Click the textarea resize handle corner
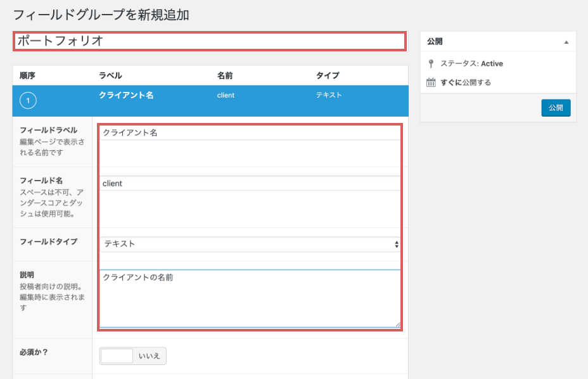The height and width of the screenshot is (379, 588). 398,324
